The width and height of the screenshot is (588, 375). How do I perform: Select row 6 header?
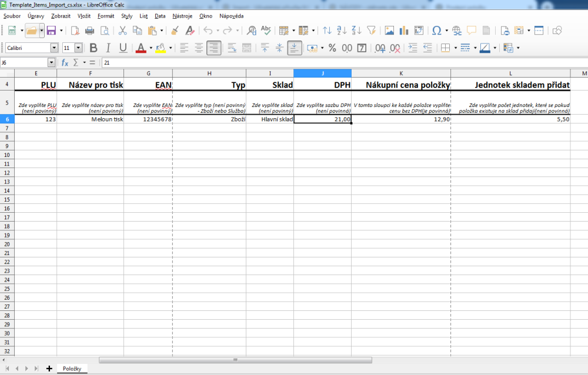[x=7, y=119]
